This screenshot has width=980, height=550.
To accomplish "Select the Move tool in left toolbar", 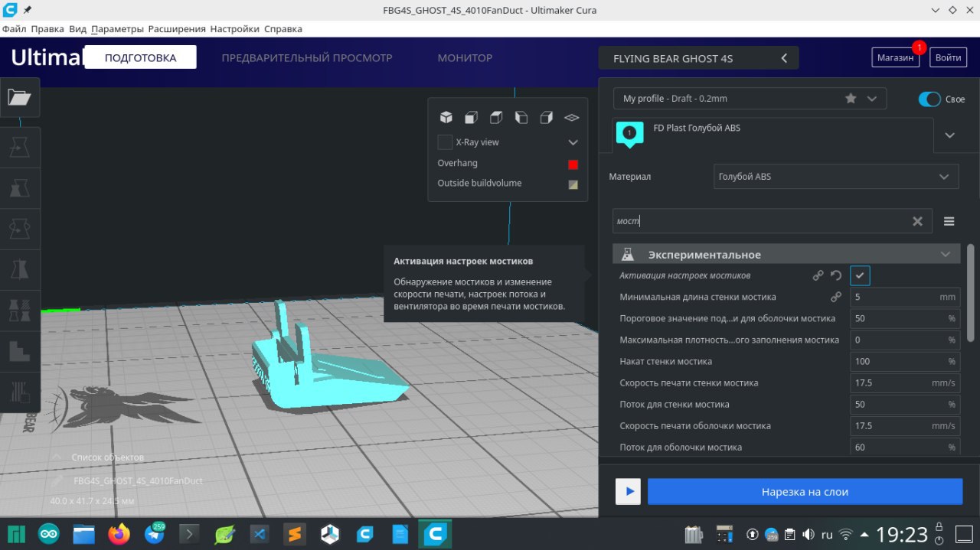I will (20, 147).
